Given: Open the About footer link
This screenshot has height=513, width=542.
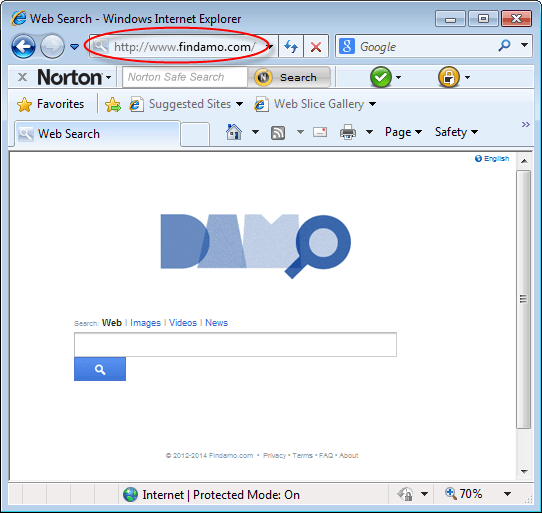Looking at the screenshot, I should [x=348, y=456].
